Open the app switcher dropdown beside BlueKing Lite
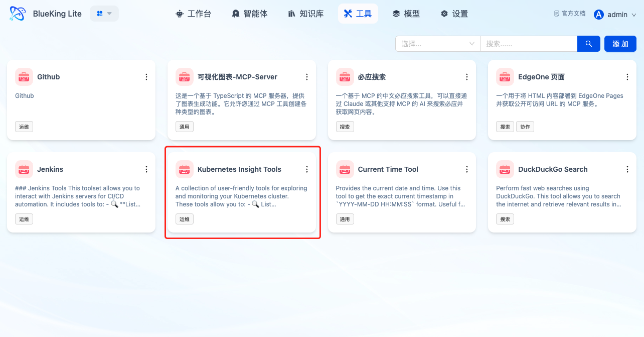This screenshot has width=644, height=337. click(104, 14)
